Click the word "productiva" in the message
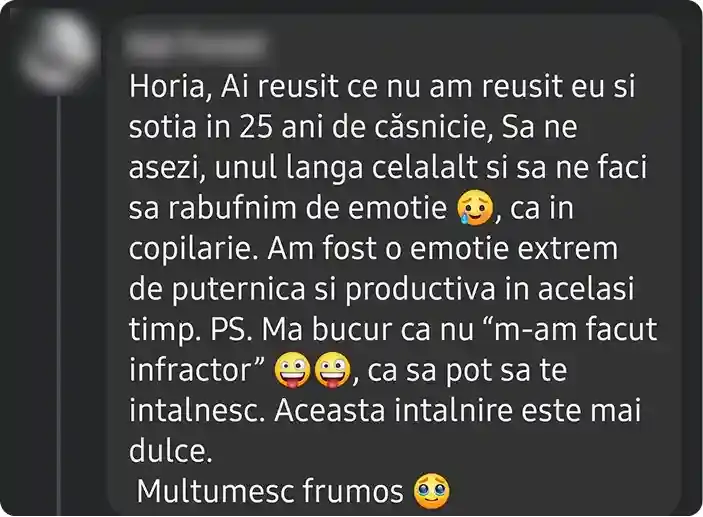This screenshot has height=517, width=703. [x=420, y=290]
